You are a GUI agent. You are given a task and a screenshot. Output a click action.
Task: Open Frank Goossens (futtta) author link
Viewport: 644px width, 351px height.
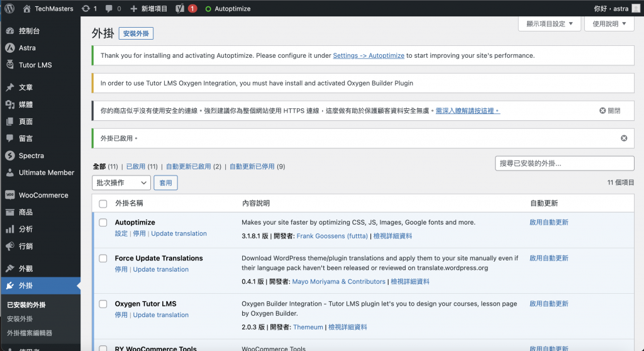[x=332, y=236]
